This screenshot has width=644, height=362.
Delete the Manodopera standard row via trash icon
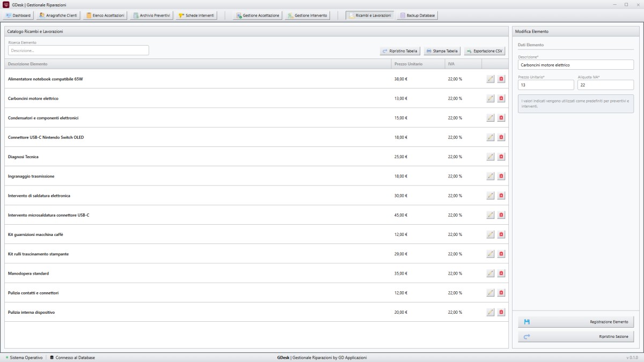point(501,274)
